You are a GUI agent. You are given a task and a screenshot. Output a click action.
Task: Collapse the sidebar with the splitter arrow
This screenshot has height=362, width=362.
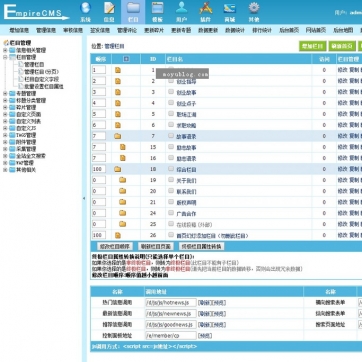(x=84, y=198)
